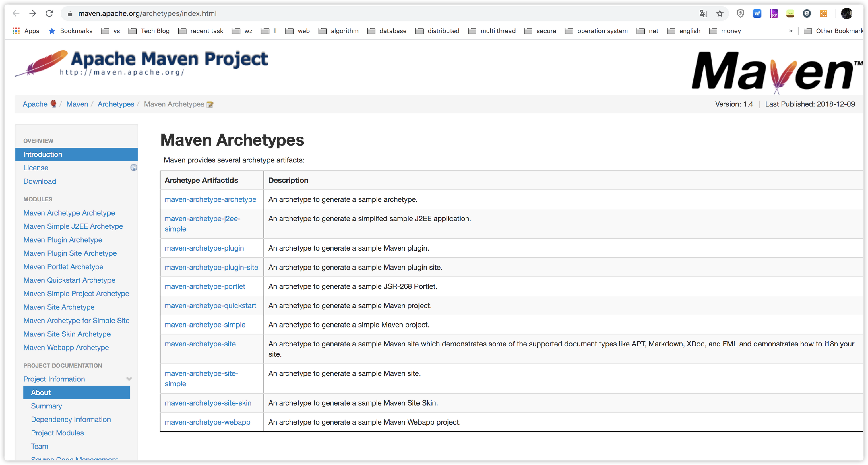868x465 pixels.
Task: Click the Archetypes breadcrumb link
Action: (116, 104)
